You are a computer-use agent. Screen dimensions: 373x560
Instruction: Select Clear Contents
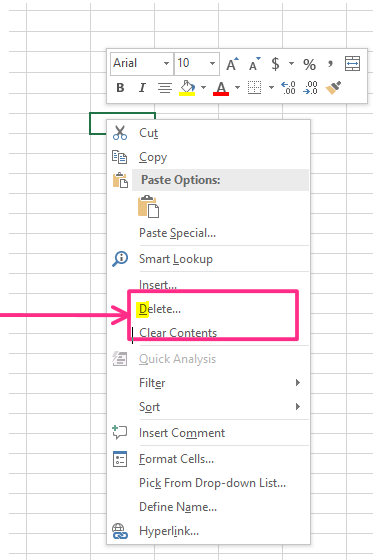click(208, 332)
